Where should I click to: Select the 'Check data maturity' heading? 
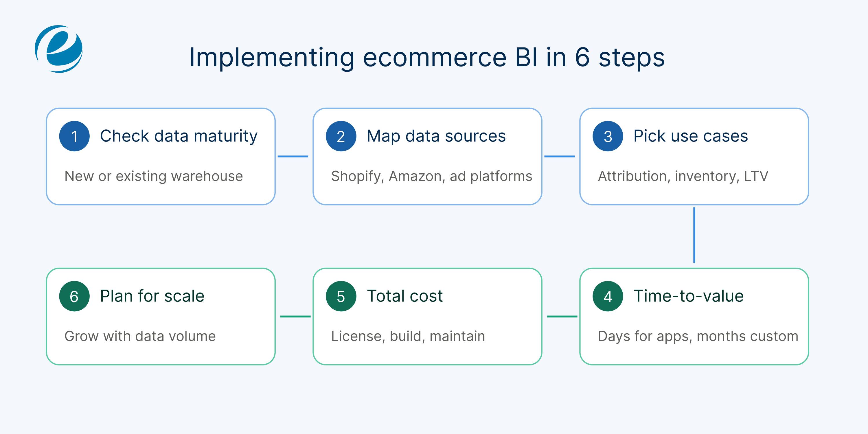pos(179,136)
